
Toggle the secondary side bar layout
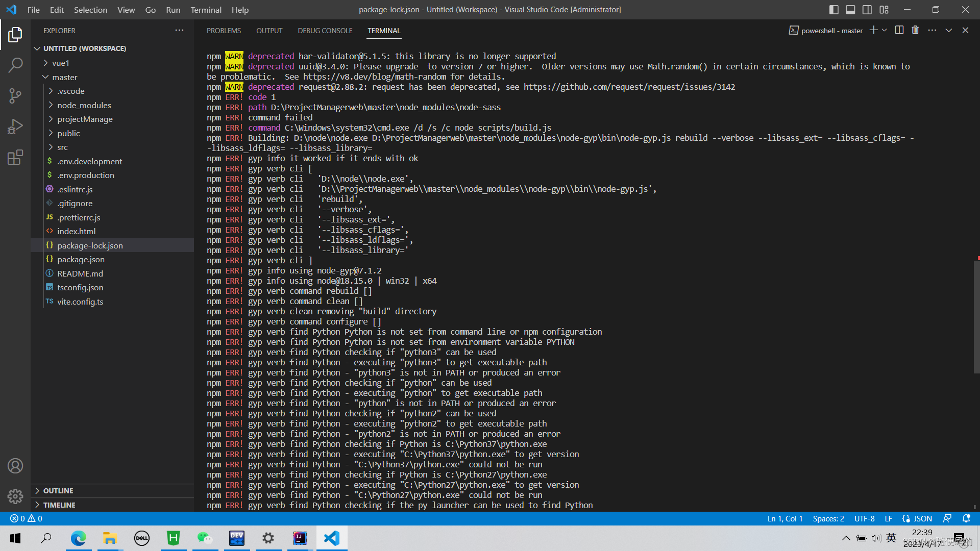(x=867, y=10)
